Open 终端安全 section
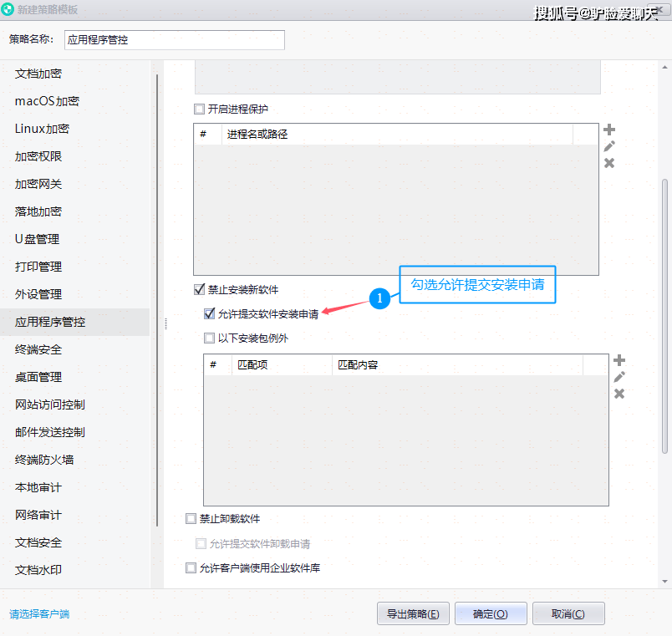The height and width of the screenshot is (636, 672). (x=75, y=349)
